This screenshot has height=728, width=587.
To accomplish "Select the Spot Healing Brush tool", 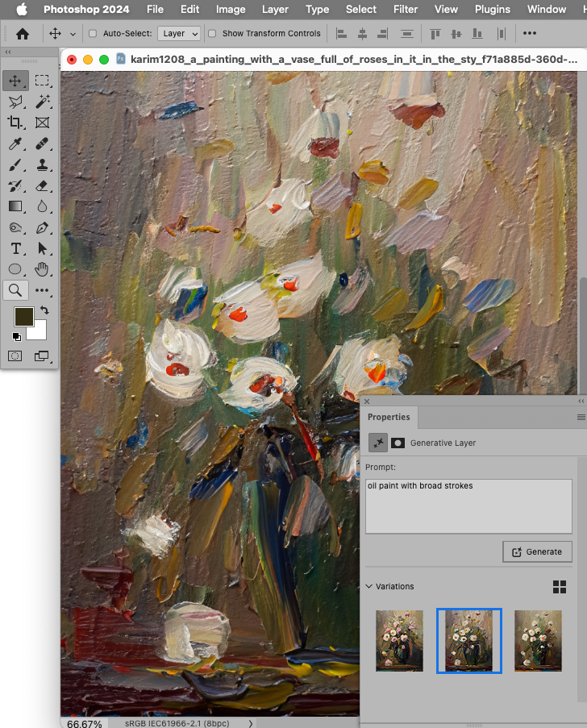I will 42,144.
